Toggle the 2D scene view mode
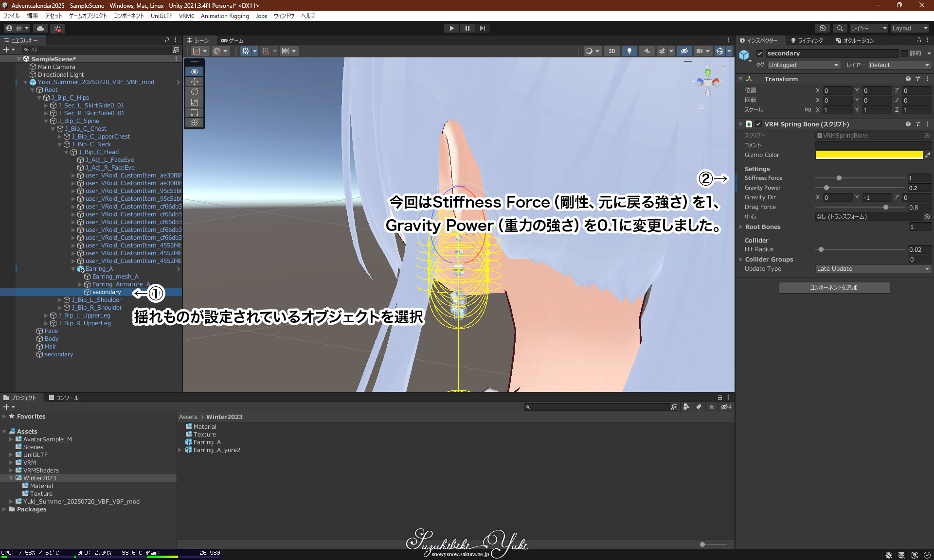The image size is (934, 560). coord(612,51)
